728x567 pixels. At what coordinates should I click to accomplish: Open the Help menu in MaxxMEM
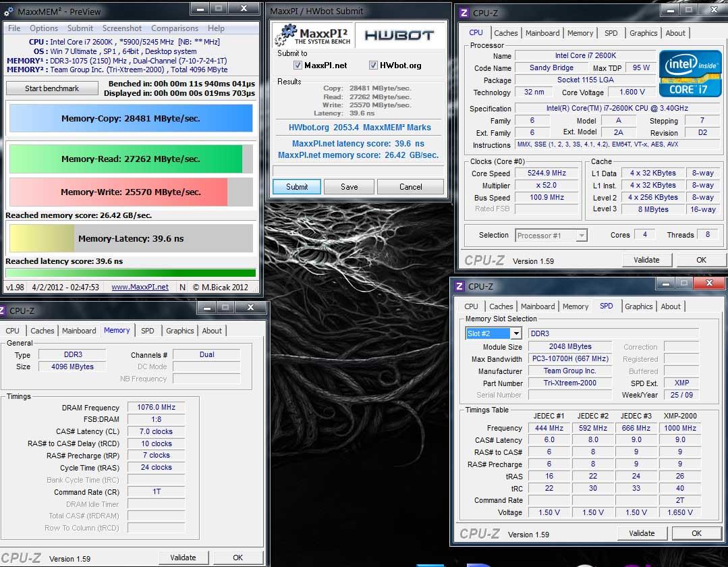(x=216, y=28)
